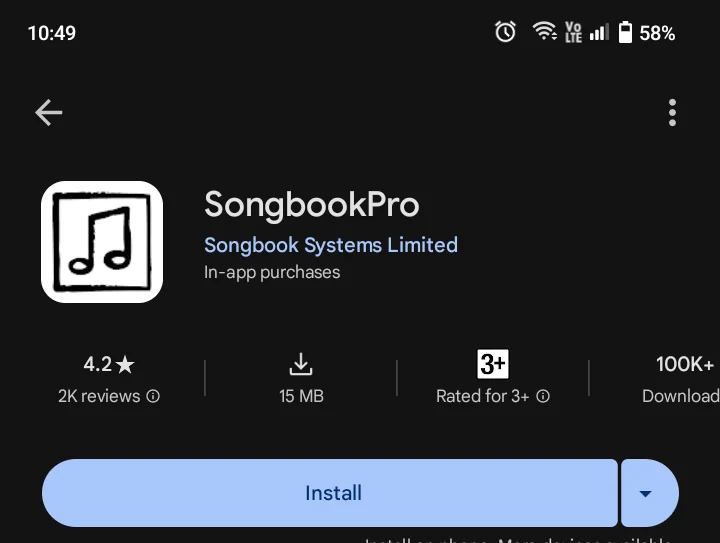Tap the 100K+ downloads stat
Viewport: 720px width, 543px height.
[x=684, y=379]
